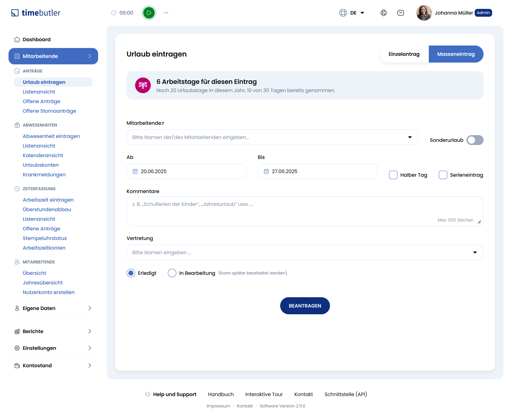
Task: Open Kalenderansicht in the sidebar
Action: pos(43,155)
